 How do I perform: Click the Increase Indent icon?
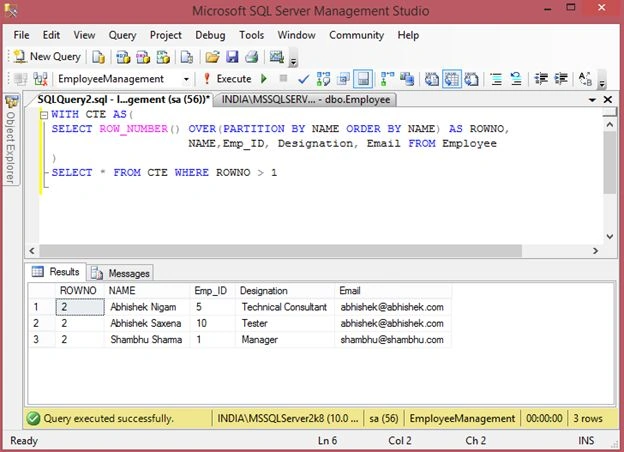(561, 79)
